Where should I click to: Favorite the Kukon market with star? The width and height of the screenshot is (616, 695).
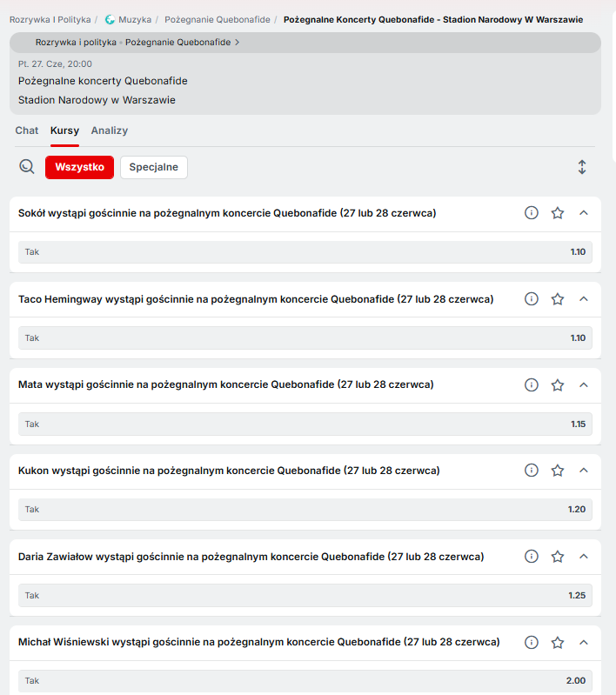(x=558, y=471)
